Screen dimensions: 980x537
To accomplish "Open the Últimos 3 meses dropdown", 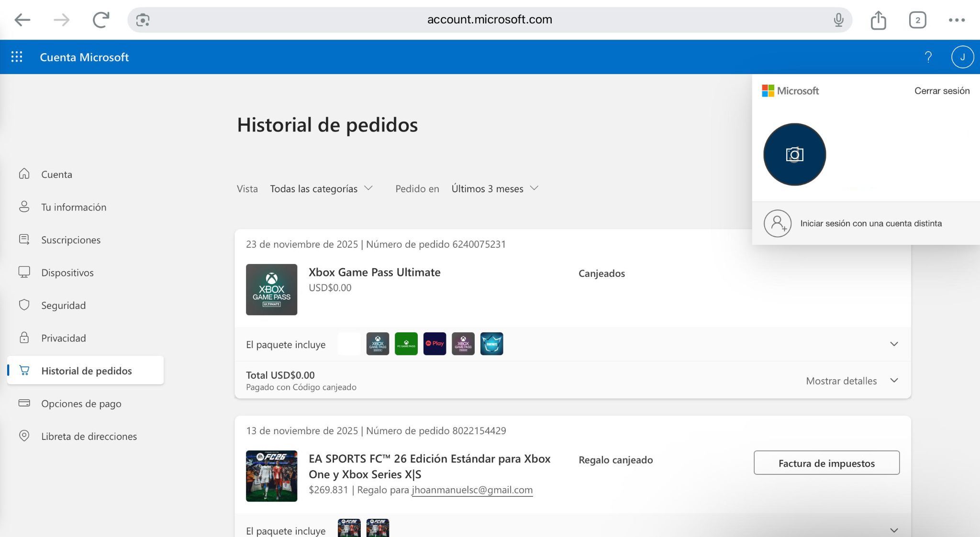I will coord(495,189).
